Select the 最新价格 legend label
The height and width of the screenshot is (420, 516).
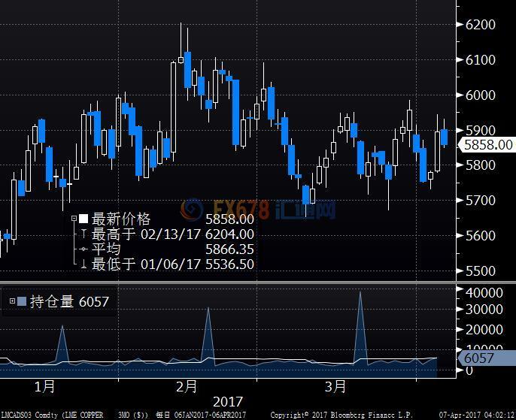121,219
